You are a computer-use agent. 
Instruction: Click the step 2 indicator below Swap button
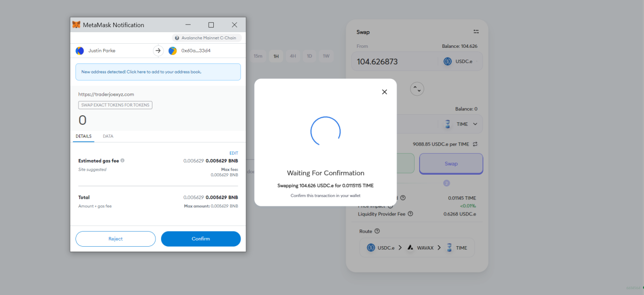[446, 183]
